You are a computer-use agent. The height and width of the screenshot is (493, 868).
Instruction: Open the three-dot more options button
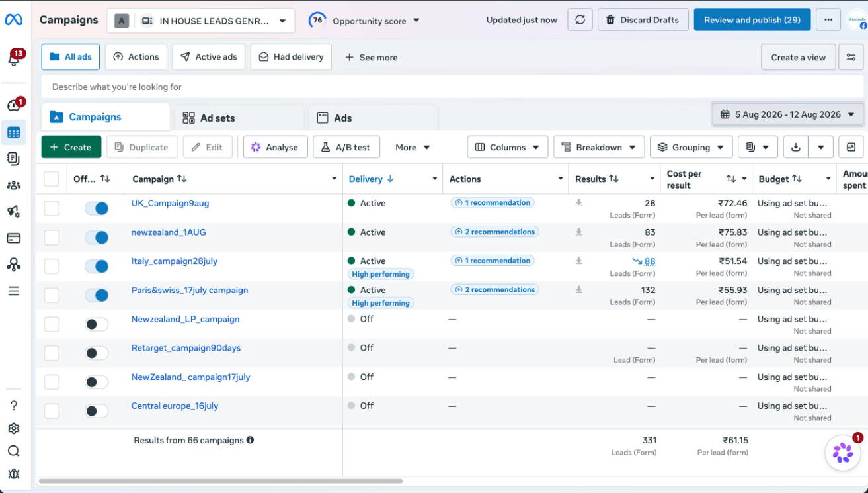[828, 20]
